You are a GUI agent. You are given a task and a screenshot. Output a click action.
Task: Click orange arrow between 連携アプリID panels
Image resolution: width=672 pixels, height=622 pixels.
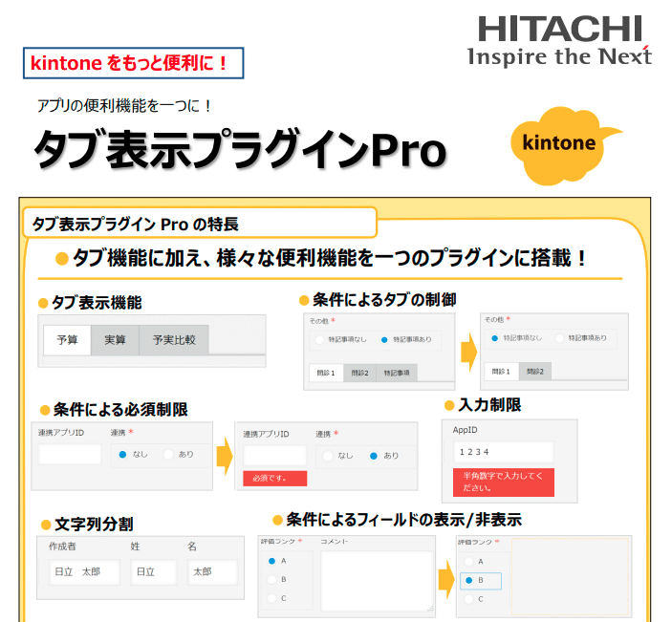coord(223,455)
